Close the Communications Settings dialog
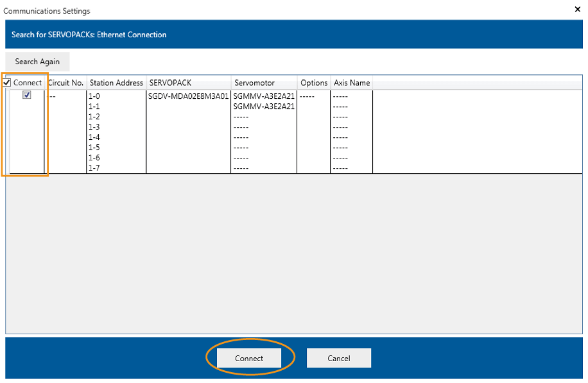Screen dimensions: 588x383 pos(576,10)
